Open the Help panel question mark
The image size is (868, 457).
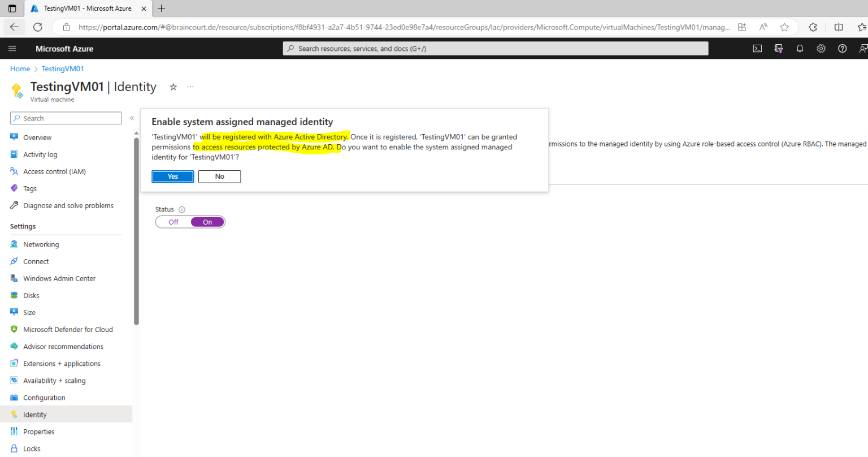[x=842, y=49]
